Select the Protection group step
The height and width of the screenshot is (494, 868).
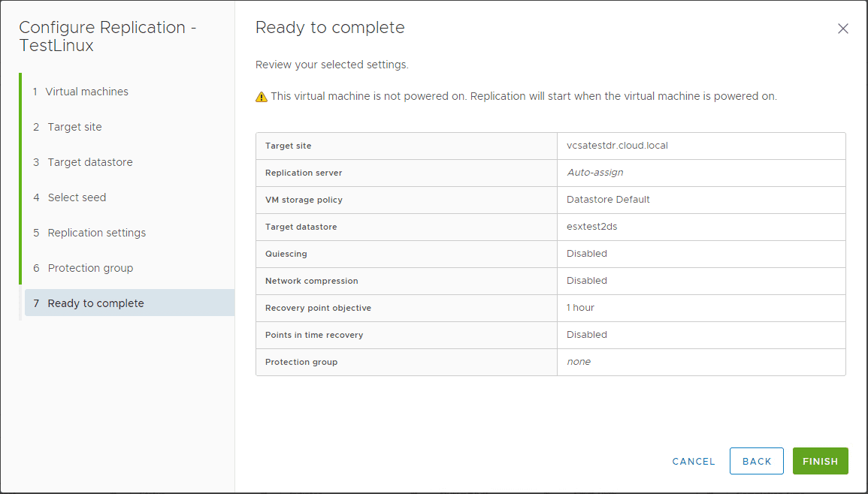click(91, 267)
